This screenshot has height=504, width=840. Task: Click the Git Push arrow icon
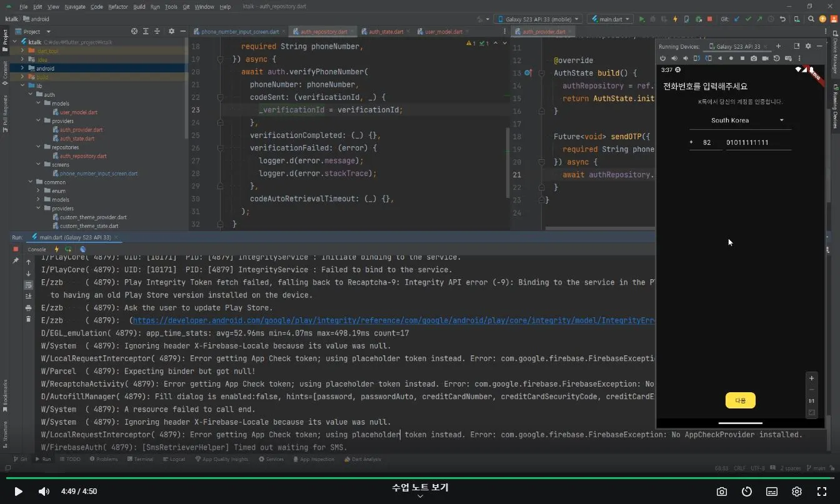(x=759, y=19)
